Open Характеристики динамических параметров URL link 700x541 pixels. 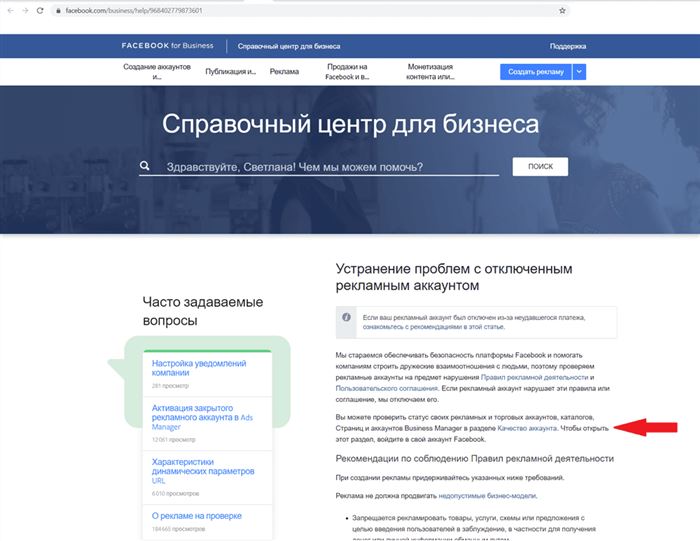[x=203, y=471]
